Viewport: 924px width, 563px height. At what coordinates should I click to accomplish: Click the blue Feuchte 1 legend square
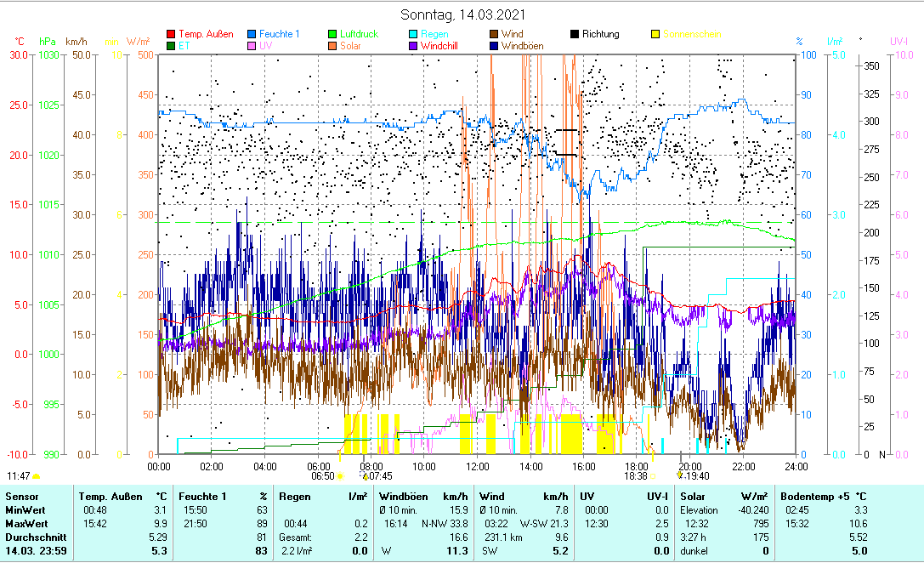pos(252,35)
